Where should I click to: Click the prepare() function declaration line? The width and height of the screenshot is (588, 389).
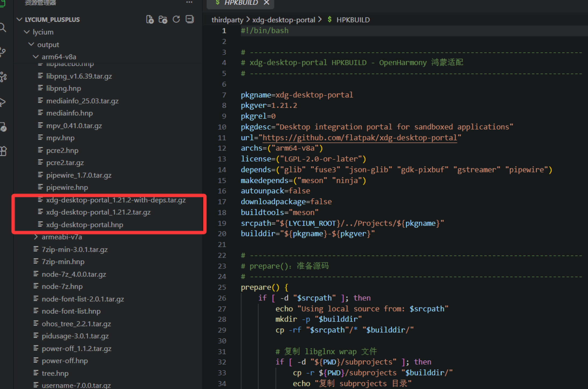264,287
